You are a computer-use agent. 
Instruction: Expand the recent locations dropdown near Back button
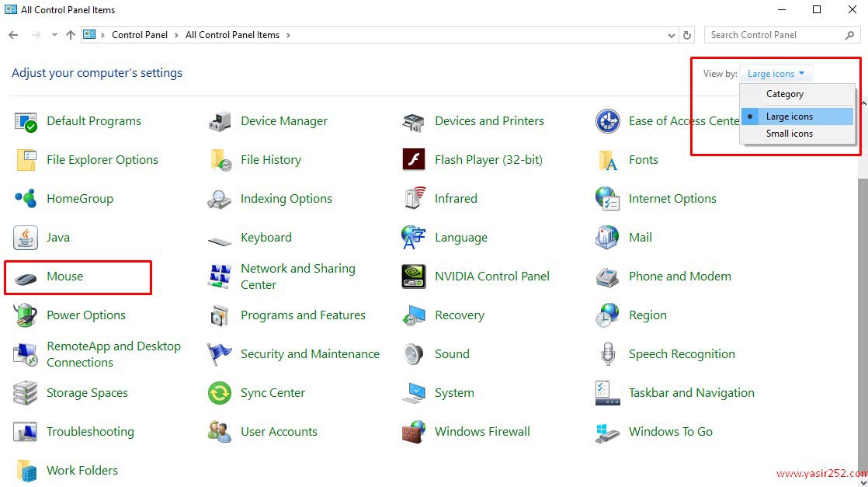(54, 35)
